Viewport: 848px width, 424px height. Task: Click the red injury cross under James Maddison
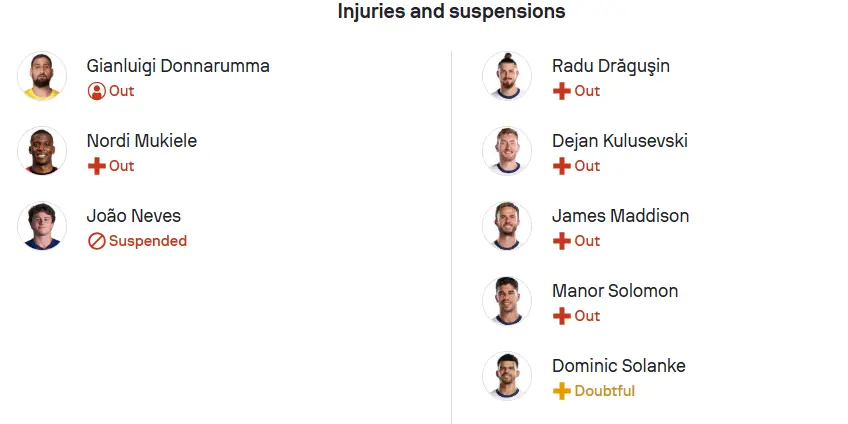tap(562, 241)
